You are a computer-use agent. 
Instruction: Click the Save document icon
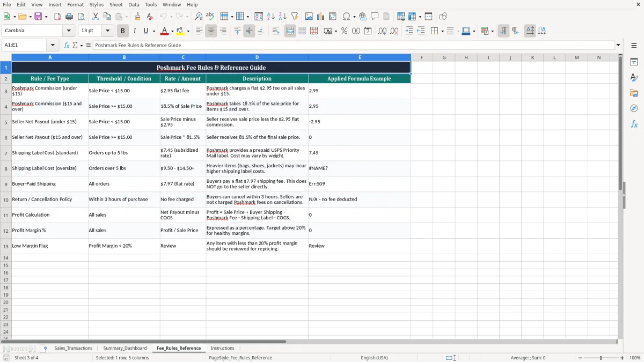[x=38, y=17]
